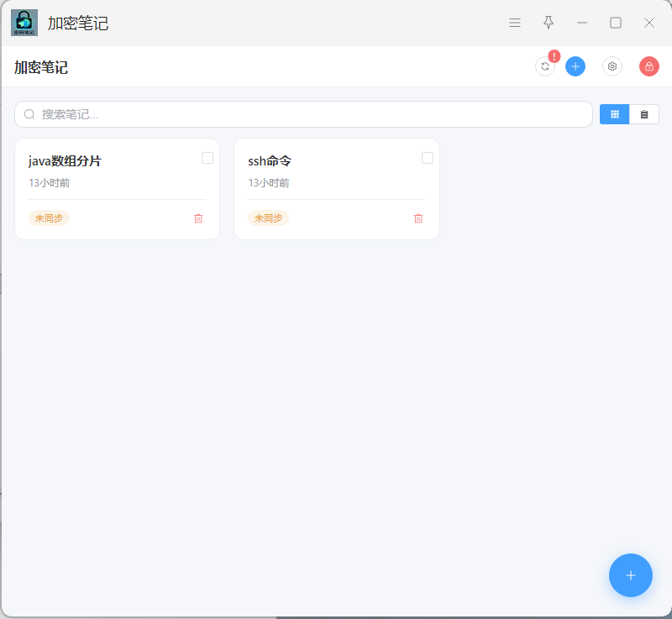
Task: Open the ssh命令 note
Action: 270,161
